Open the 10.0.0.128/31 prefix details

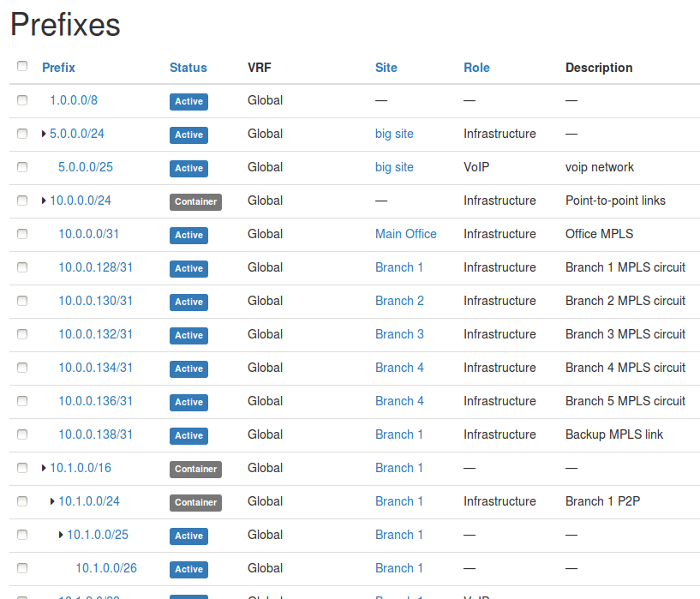point(95,268)
